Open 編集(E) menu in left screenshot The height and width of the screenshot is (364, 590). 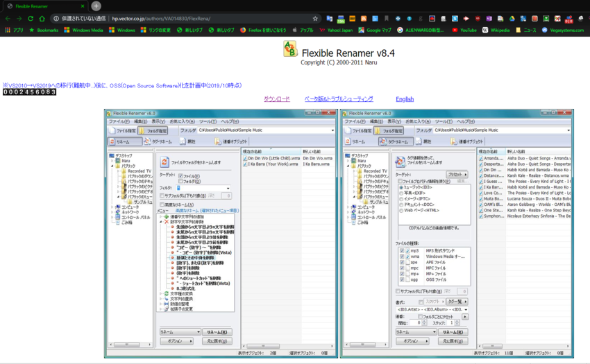141,121
